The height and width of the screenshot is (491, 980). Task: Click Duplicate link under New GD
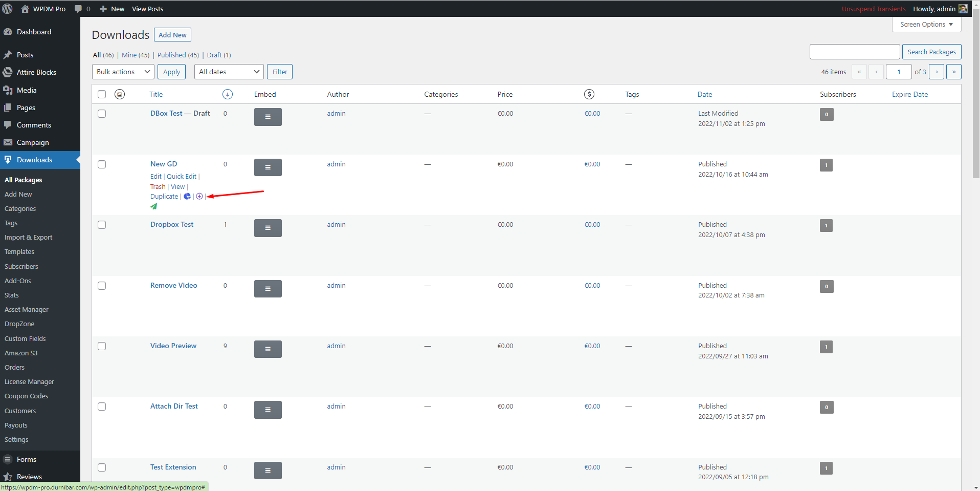tap(164, 196)
